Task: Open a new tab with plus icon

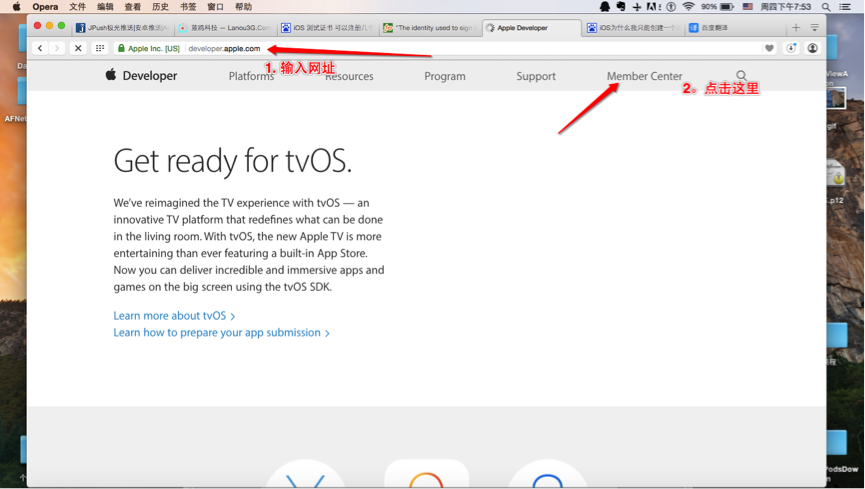Action: (x=796, y=28)
